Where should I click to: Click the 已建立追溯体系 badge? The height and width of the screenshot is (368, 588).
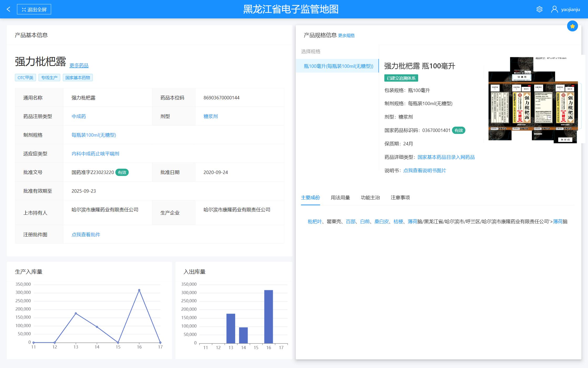click(401, 78)
